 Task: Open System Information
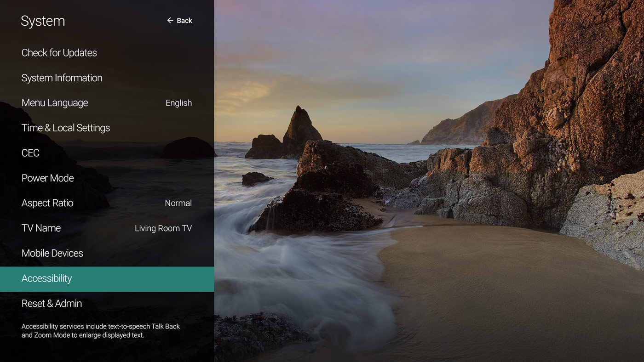tap(107, 78)
